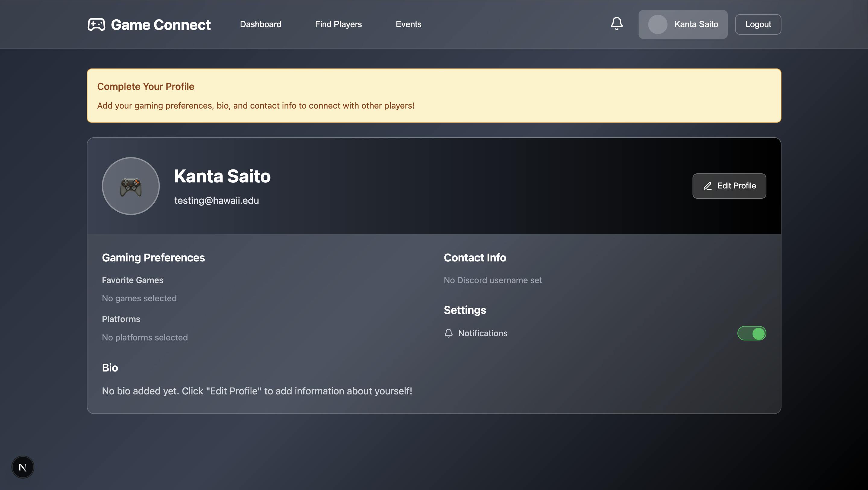Click the testing@hawaii.edu email text

coord(216,201)
